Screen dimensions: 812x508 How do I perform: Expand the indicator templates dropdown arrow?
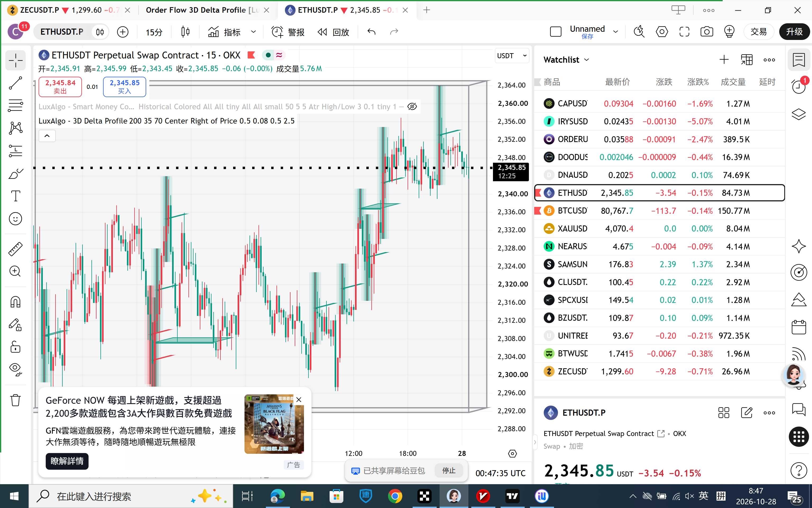254,32
